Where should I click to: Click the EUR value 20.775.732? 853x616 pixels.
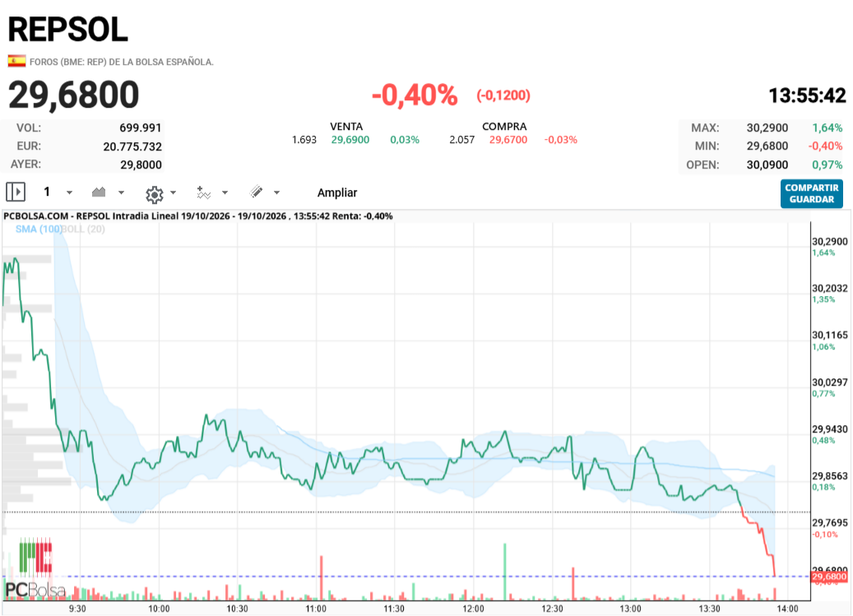[x=132, y=146]
